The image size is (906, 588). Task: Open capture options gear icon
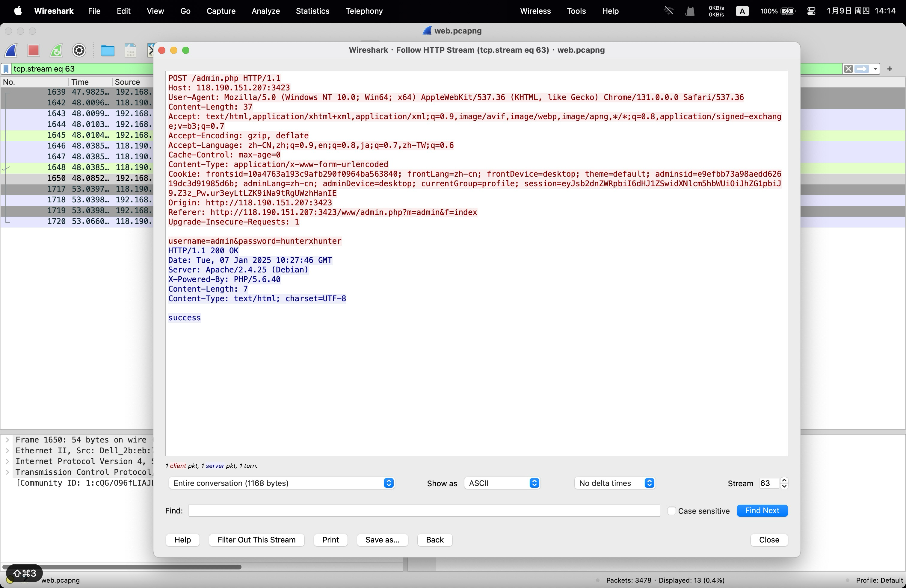pyautogui.click(x=79, y=50)
